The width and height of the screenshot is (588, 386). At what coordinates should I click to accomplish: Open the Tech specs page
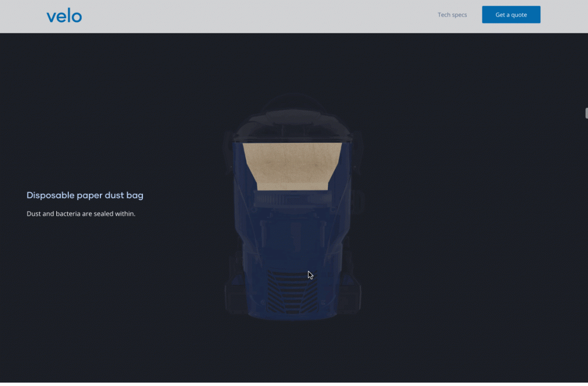[452, 15]
